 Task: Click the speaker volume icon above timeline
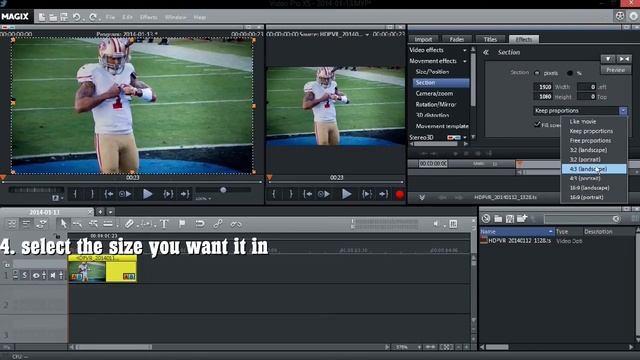(436, 224)
